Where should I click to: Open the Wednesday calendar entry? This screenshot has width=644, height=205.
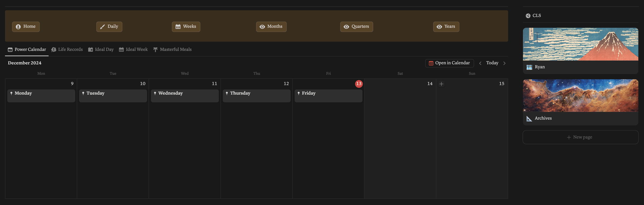pos(185,96)
